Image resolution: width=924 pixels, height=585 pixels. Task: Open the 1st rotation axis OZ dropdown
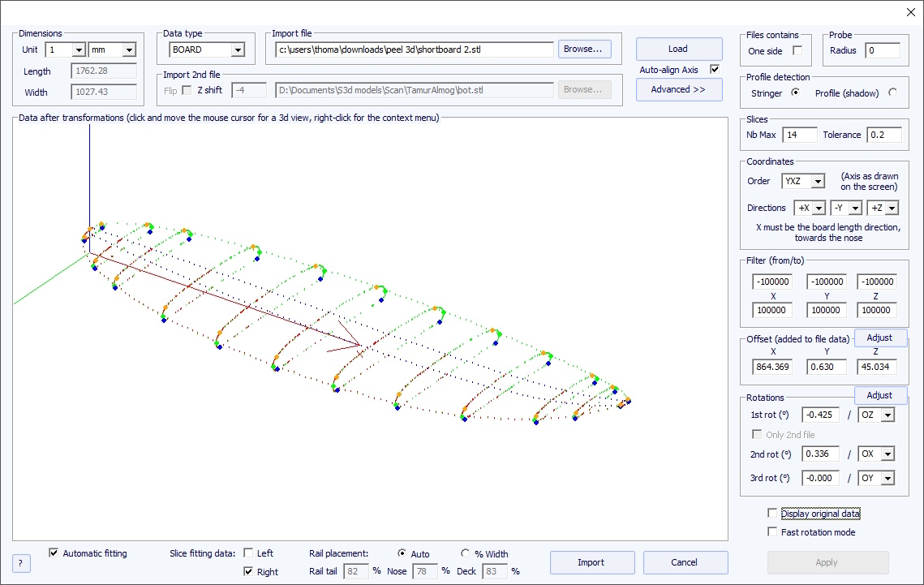[x=887, y=415]
